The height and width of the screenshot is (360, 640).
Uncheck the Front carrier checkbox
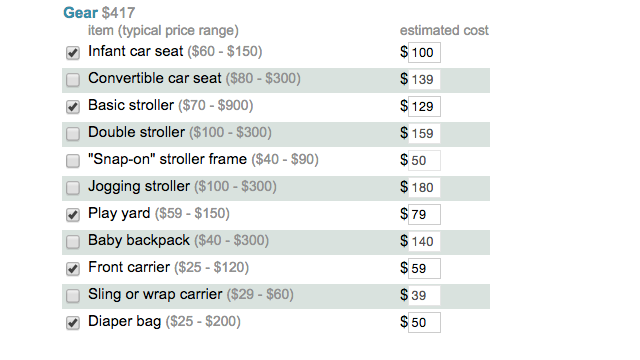pos(73,268)
